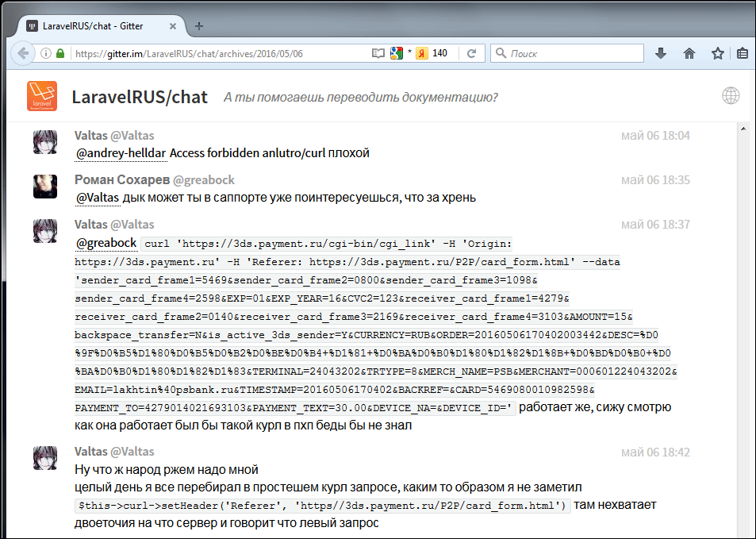Click the Laravel room logo
756x539 pixels.
click(42, 96)
